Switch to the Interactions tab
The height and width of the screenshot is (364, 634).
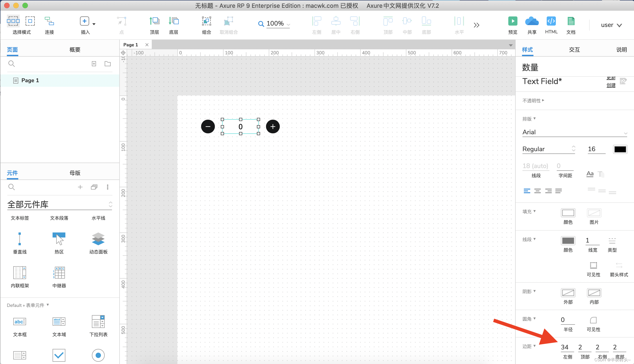pos(574,50)
